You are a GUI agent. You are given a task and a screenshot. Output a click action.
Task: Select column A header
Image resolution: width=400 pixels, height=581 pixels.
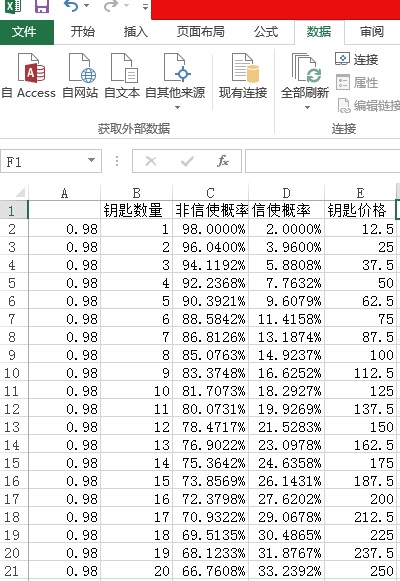coord(64,193)
